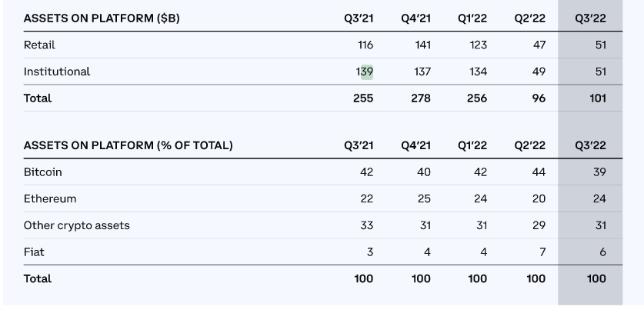The image size is (644, 313).
Task: Click Institutional Q4'21 value 137
Action: tap(422, 72)
